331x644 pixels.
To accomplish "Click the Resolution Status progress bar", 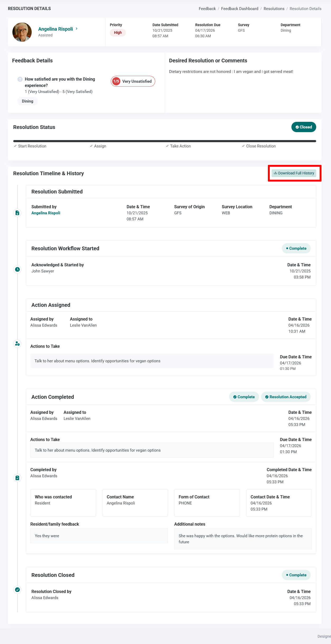I will tap(165, 141).
